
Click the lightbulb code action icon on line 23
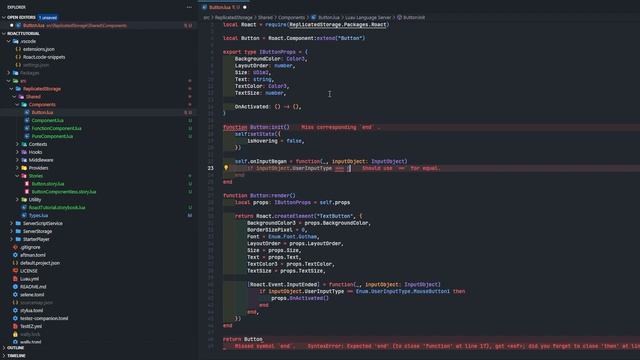coord(226,168)
